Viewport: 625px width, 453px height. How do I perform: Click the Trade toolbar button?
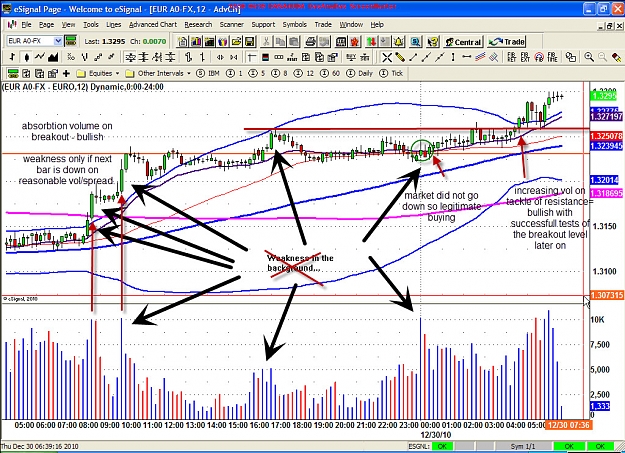tap(507, 42)
